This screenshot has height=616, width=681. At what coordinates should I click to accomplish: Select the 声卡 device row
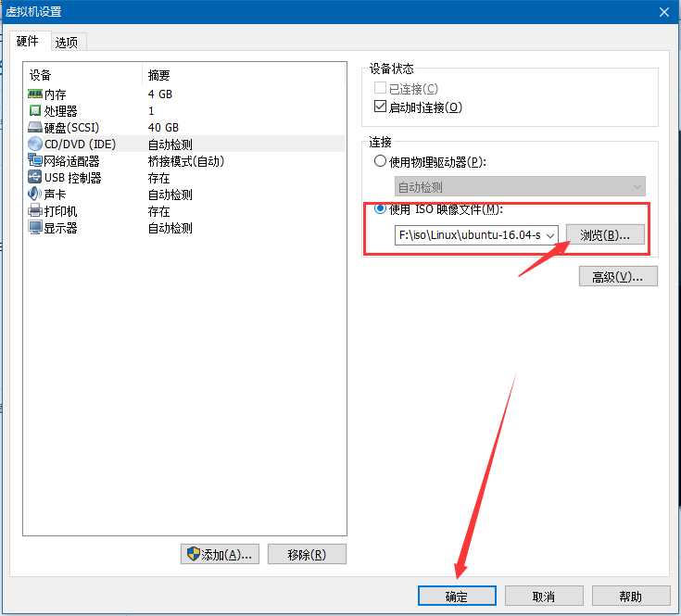pos(186,194)
